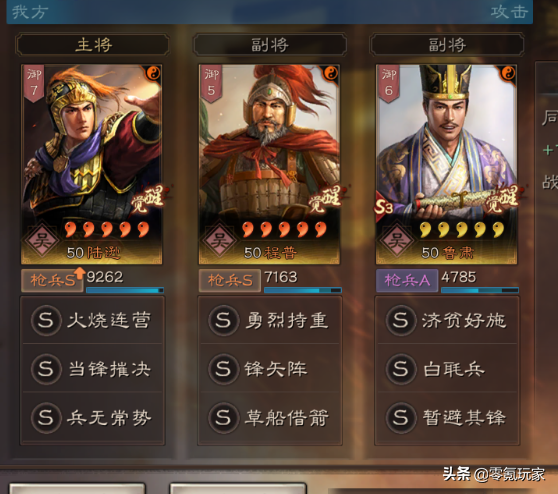Click the 枪兵S troop tag with arrow
The image size is (558, 494).
pyautogui.click(x=53, y=280)
